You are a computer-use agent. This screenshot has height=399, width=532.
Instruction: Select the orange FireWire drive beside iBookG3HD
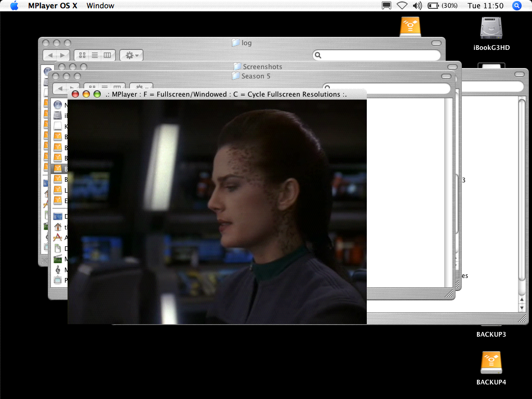[x=410, y=26]
